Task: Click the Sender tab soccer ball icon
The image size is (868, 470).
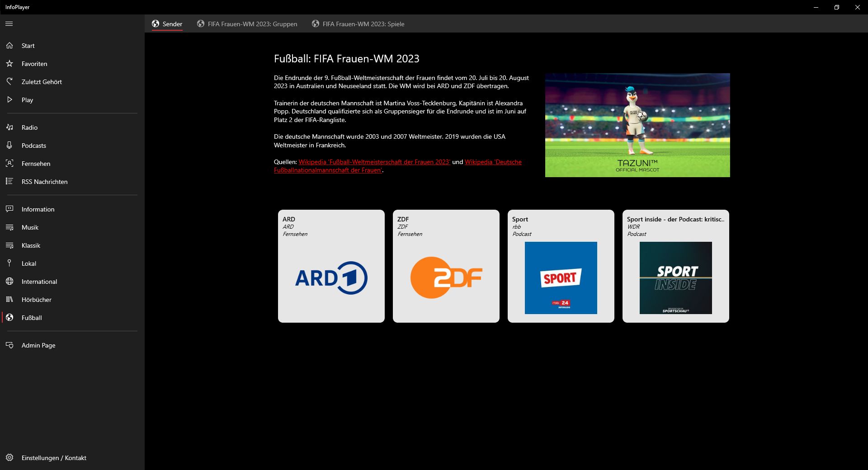Action: (x=156, y=23)
